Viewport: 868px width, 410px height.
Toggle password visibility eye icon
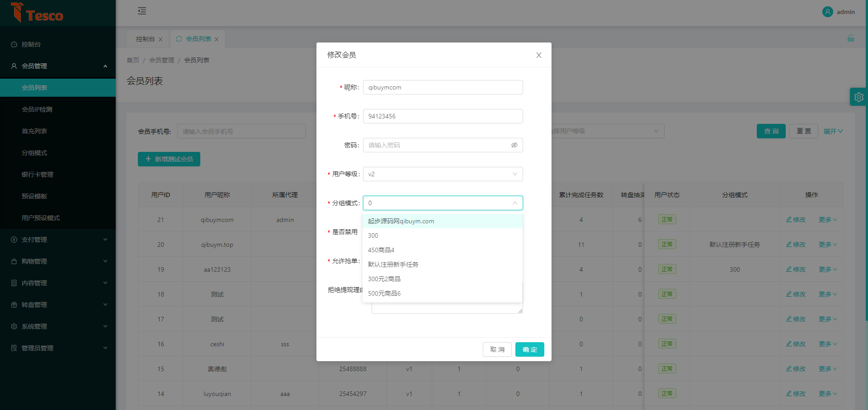pyautogui.click(x=514, y=145)
